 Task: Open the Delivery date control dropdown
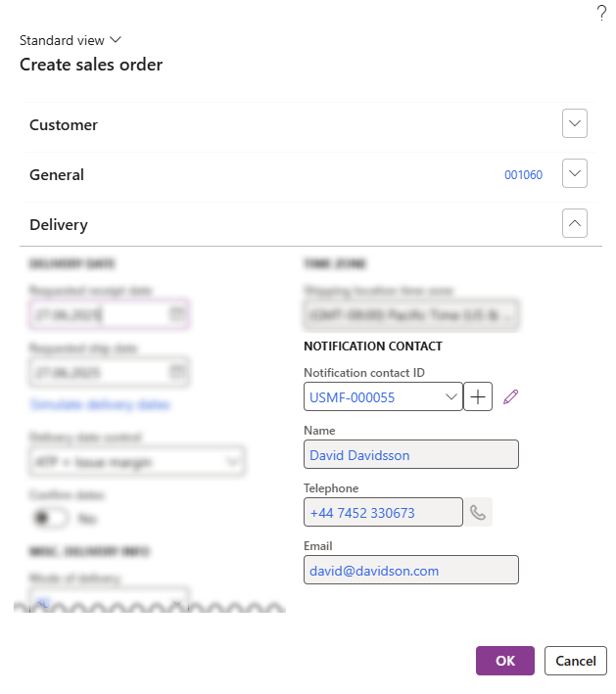(233, 460)
